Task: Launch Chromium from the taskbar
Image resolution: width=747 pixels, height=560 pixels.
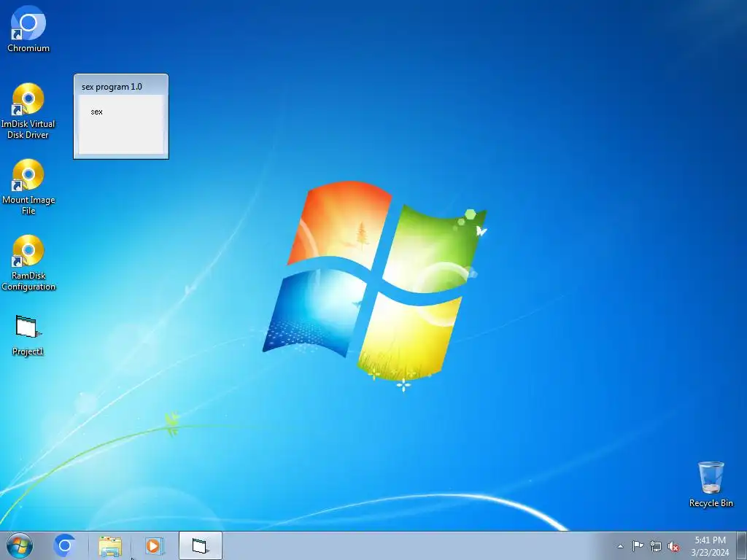Action: click(x=65, y=545)
